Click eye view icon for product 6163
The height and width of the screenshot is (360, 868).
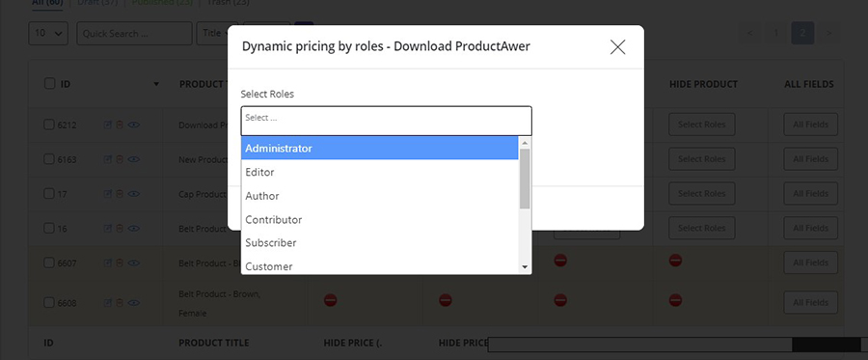tap(133, 159)
